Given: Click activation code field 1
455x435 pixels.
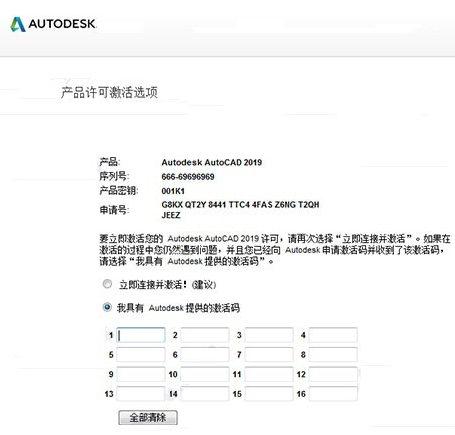Looking at the screenshot, I should point(141,335).
